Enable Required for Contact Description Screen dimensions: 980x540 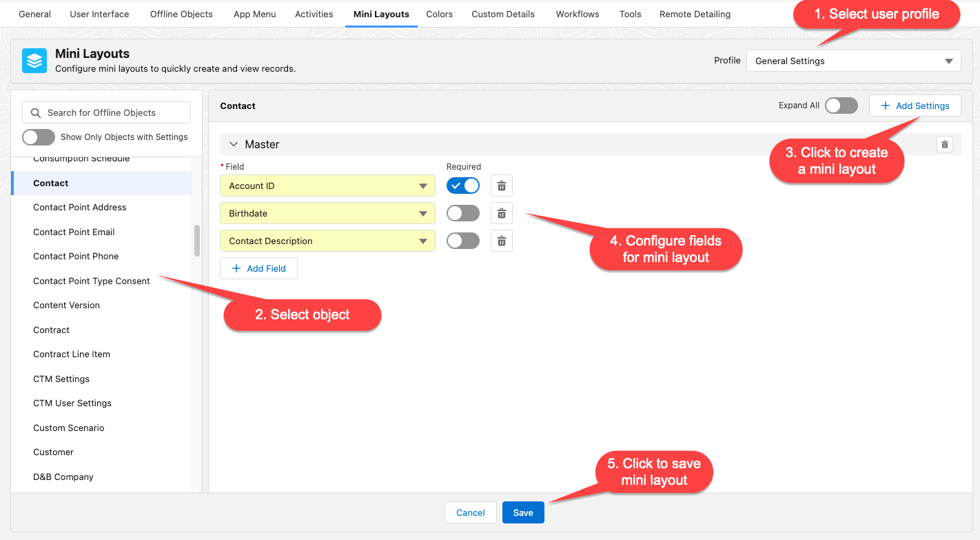462,241
